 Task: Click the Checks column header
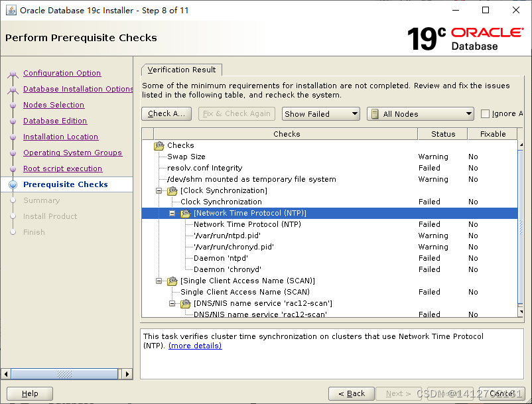[x=286, y=134]
